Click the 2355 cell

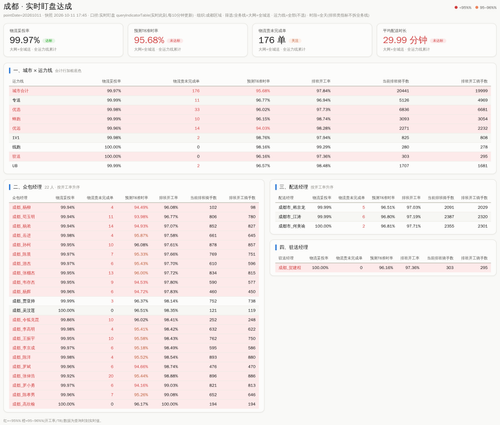tap(449, 226)
